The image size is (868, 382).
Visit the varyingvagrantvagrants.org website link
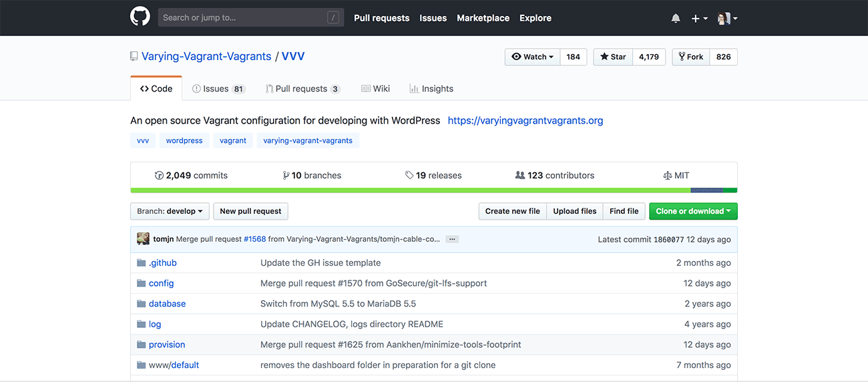pyautogui.click(x=525, y=121)
